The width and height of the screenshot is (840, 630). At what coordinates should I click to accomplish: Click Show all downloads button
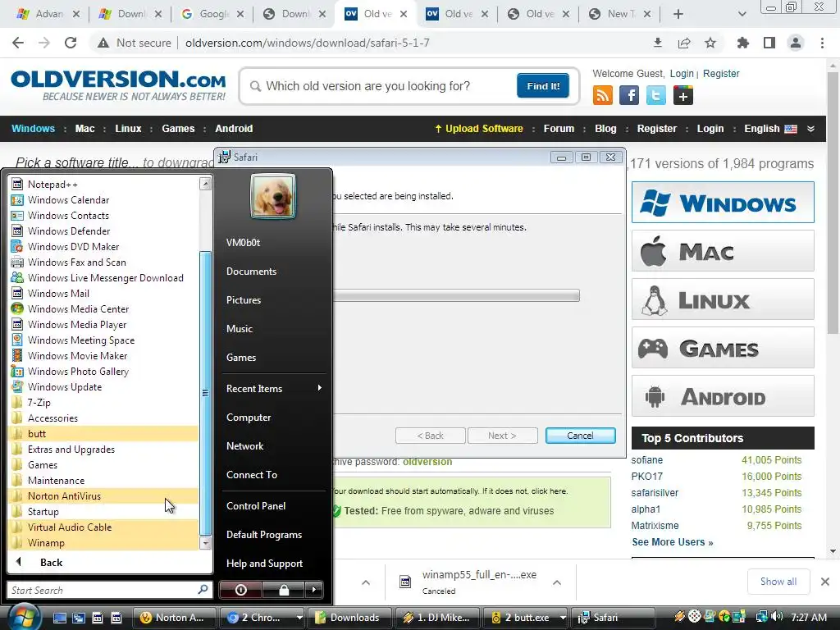click(778, 582)
